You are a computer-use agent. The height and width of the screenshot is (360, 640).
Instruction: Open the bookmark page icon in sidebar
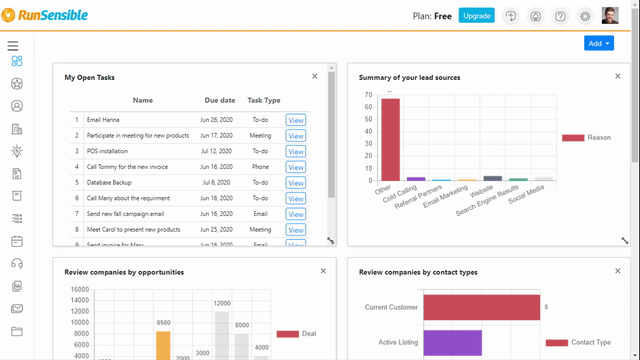click(17, 196)
